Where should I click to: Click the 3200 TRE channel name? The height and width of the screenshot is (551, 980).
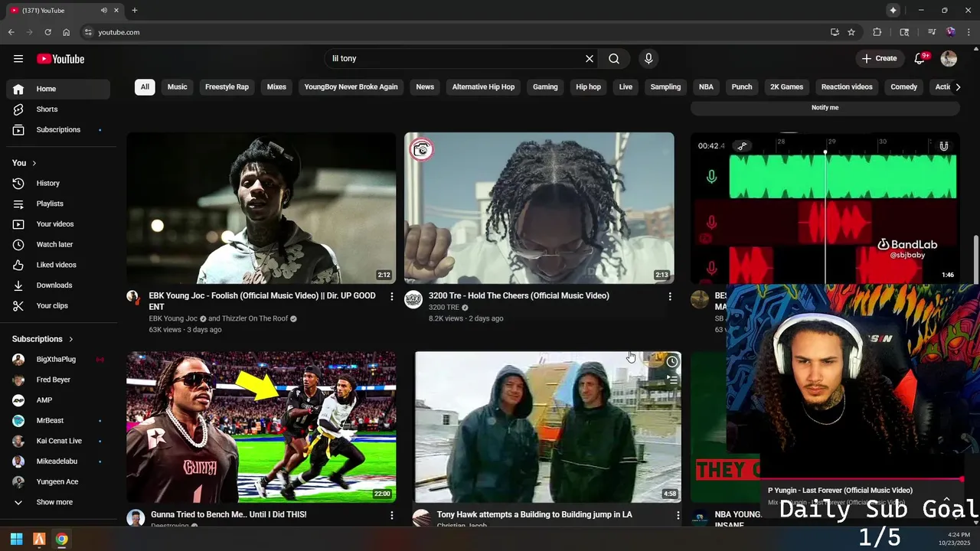(444, 308)
